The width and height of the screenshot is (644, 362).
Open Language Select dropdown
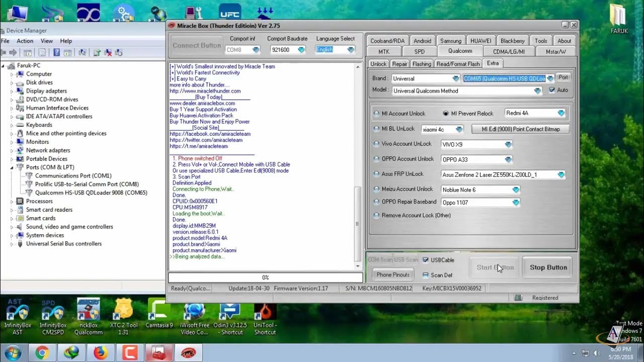coord(351,50)
